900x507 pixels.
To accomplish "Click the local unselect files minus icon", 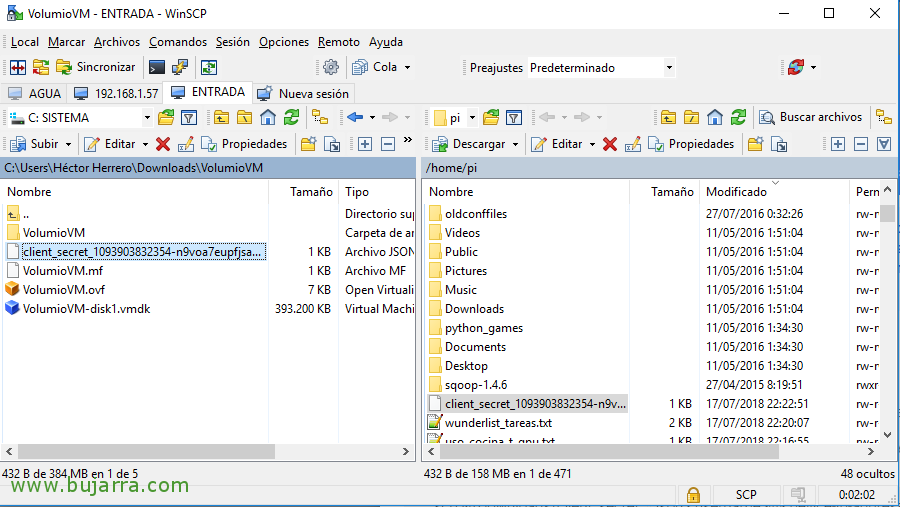I will 388,144.
